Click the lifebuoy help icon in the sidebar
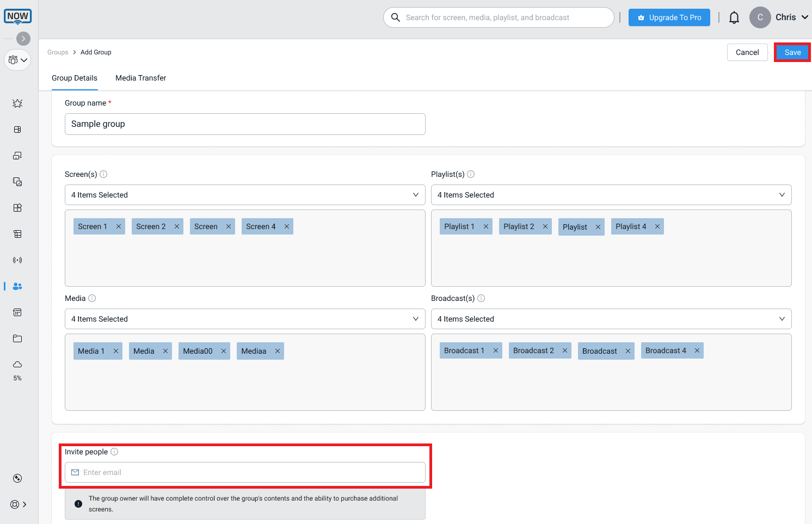Image resolution: width=812 pixels, height=524 pixels. 15,504
